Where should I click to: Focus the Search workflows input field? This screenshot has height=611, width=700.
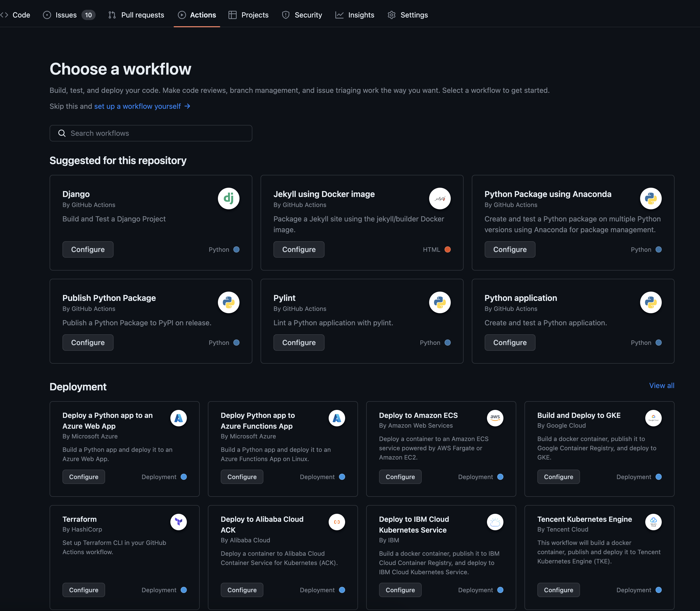(x=151, y=133)
